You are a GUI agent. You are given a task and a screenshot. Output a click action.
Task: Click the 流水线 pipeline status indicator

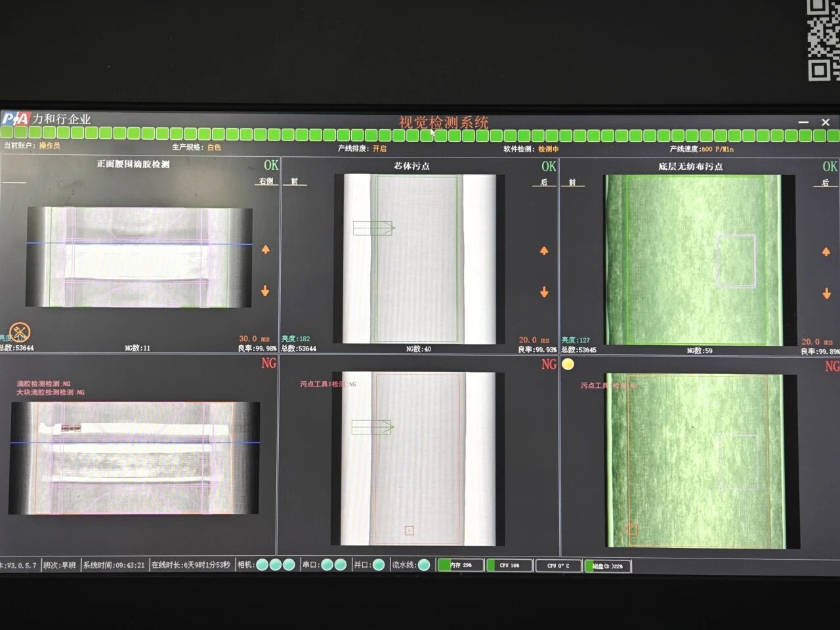point(424,565)
